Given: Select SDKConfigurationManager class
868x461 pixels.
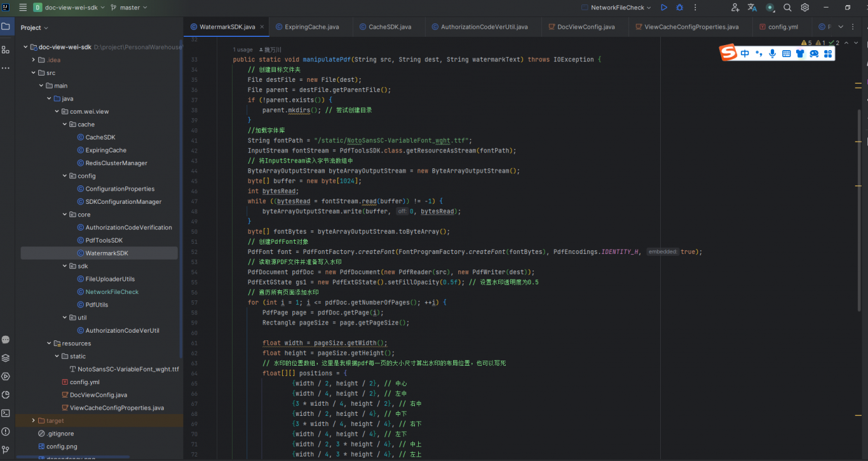Looking at the screenshot, I should coord(123,202).
